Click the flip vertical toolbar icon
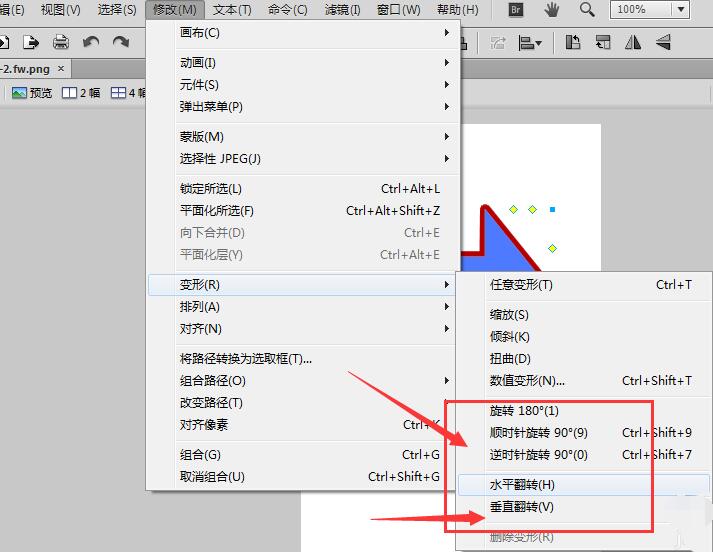 point(663,43)
